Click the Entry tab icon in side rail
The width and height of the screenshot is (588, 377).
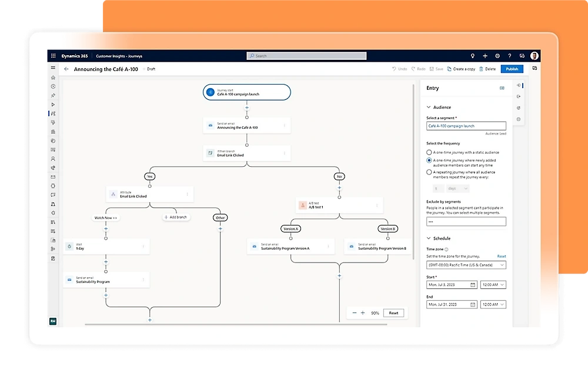pos(519,85)
